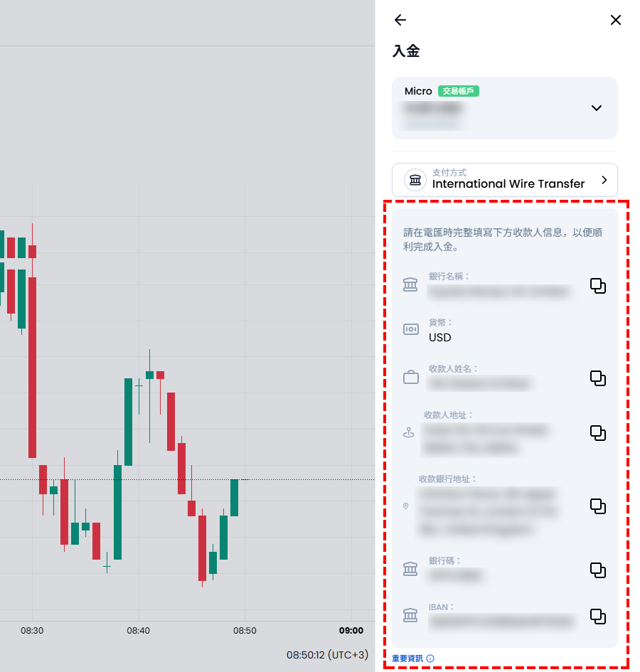
Task: Copy the IBAN number
Action: pos(598,616)
